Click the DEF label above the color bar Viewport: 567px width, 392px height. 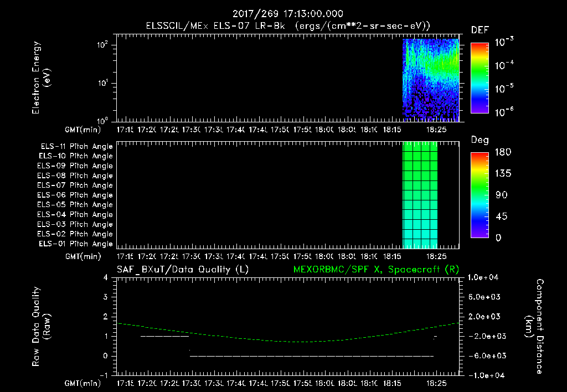click(x=480, y=30)
